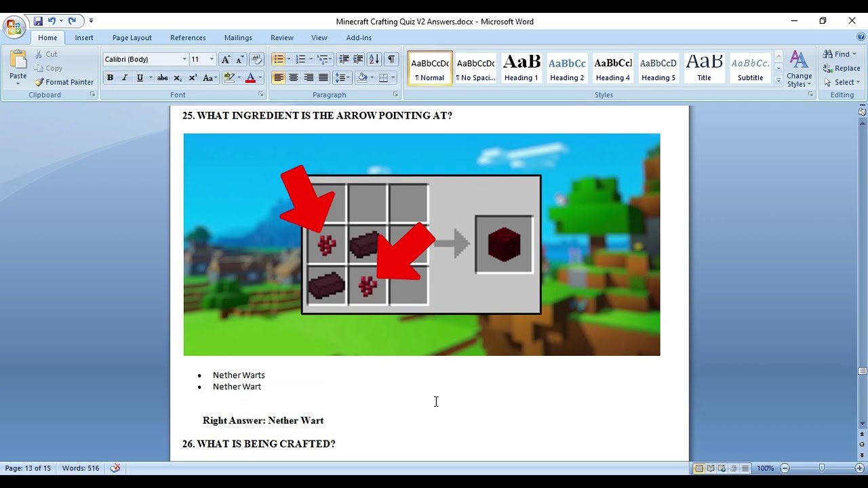Open the Mailings tab
The width and height of the screenshot is (868, 488).
238,38
